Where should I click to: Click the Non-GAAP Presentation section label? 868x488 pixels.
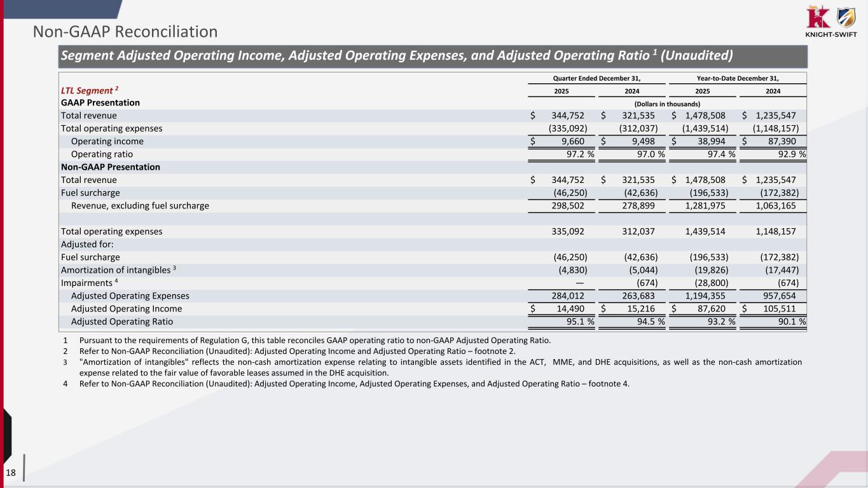click(110, 167)
